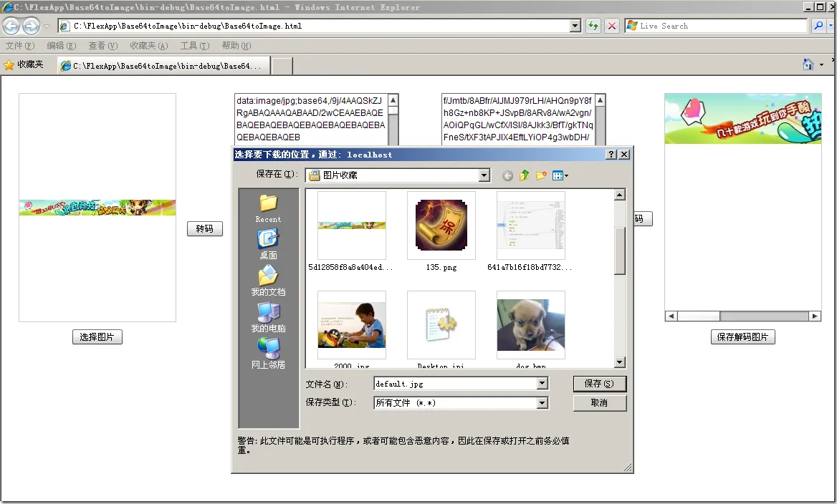This screenshot has width=837, height=504.
Task: Open the 工具 menu
Action: coord(193,45)
